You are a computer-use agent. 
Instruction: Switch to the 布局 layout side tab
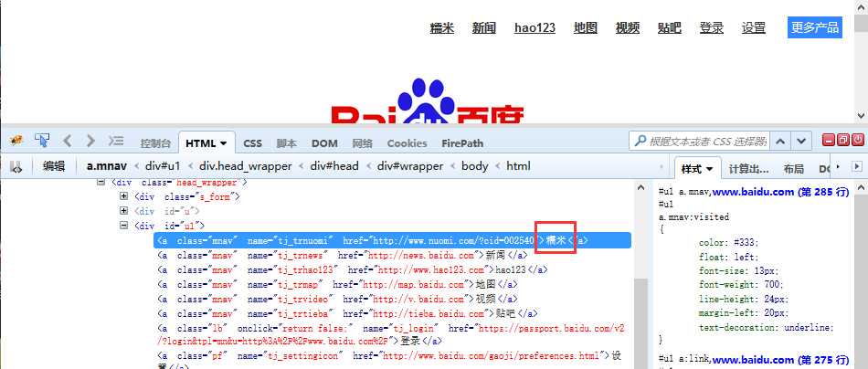[793, 169]
